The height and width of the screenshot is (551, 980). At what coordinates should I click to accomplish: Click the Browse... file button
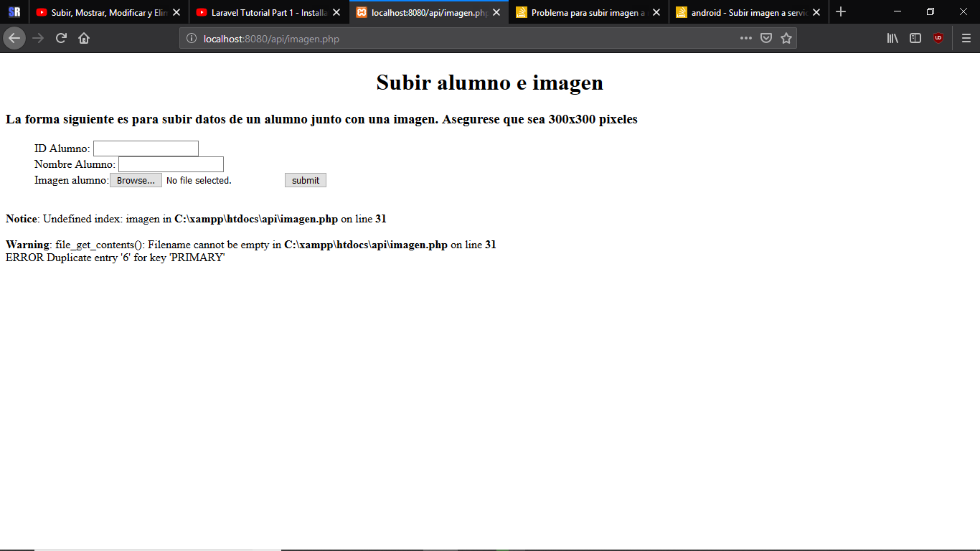(x=136, y=180)
